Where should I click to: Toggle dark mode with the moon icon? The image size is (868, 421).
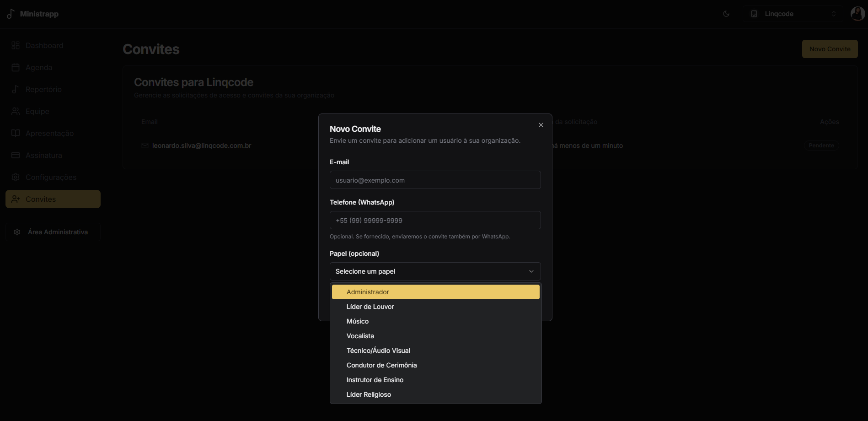point(726,13)
